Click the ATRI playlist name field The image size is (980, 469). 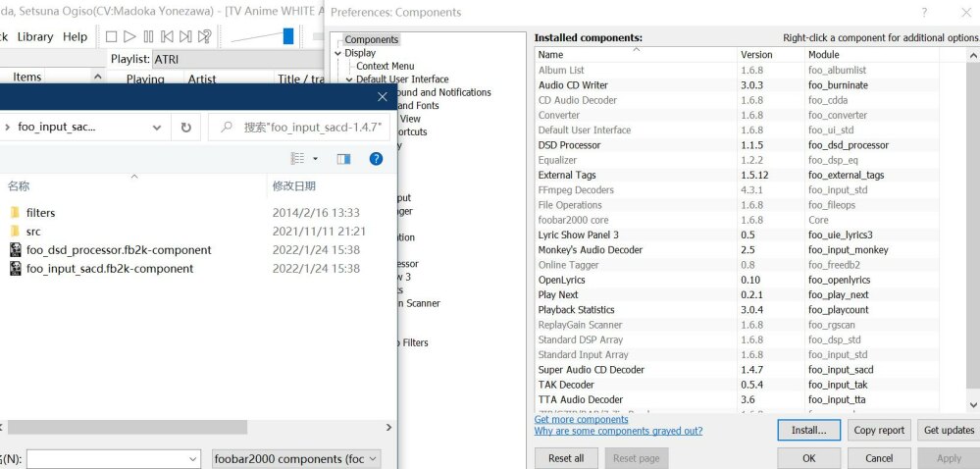tap(237, 60)
